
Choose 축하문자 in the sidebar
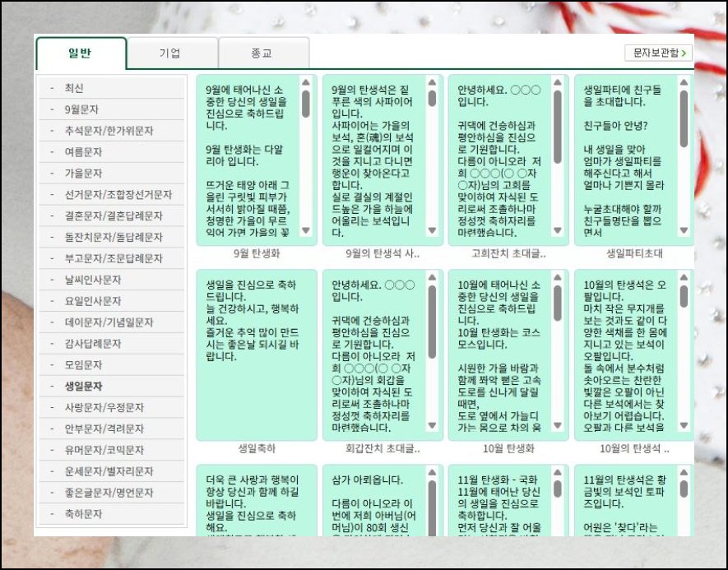(111, 514)
